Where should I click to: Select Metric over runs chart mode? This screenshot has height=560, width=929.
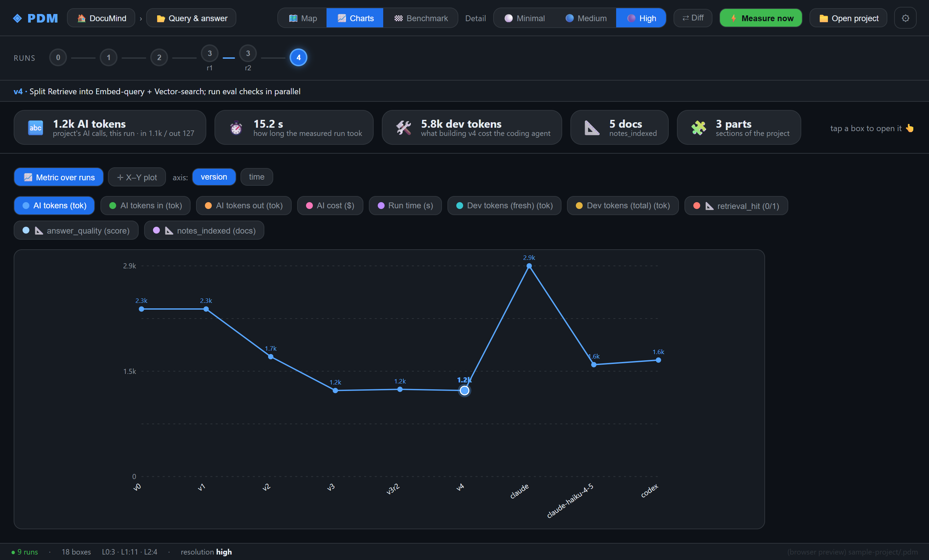pyautogui.click(x=59, y=177)
